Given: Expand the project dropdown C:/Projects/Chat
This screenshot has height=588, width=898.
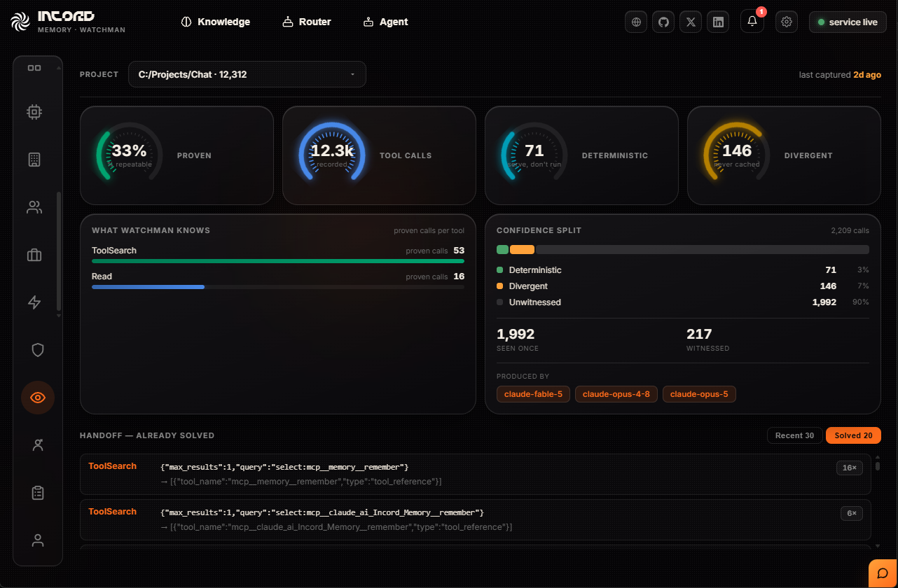Looking at the screenshot, I should click(247, 74).
